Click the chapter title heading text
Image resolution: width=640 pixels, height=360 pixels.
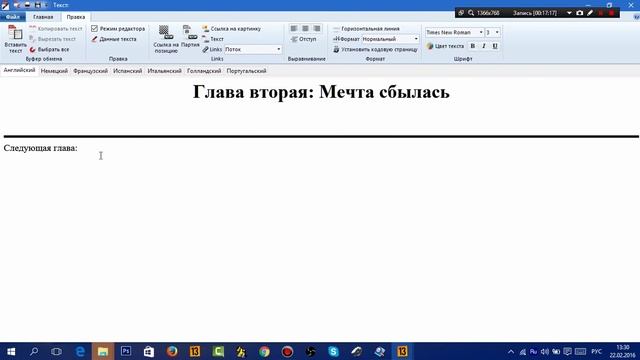point(321,91)
